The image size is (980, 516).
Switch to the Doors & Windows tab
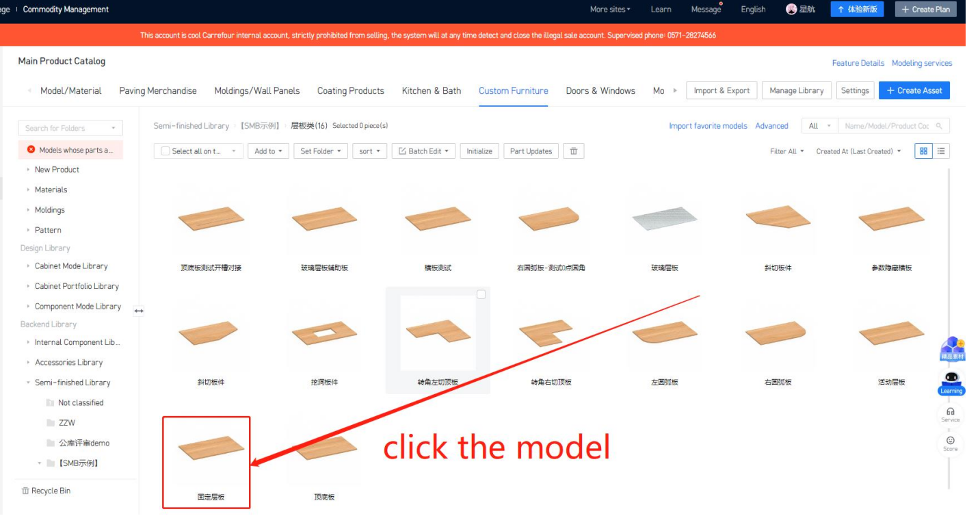click(600, 90)
